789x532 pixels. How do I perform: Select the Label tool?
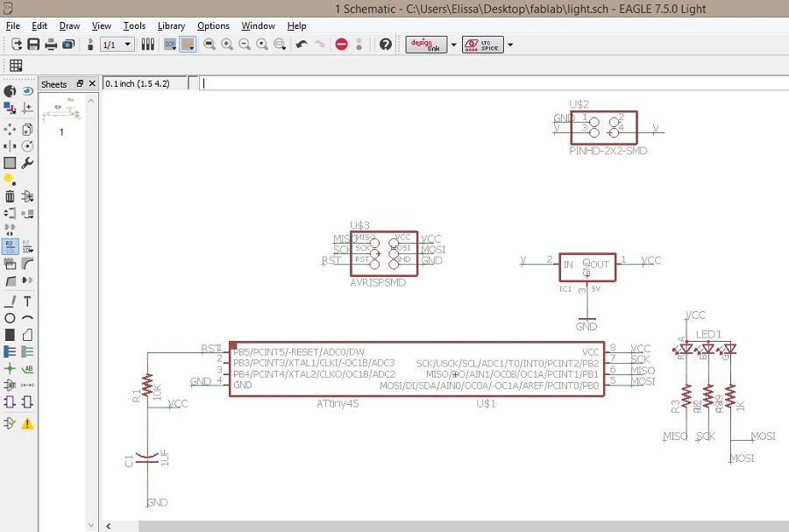[x=27, y=369]
